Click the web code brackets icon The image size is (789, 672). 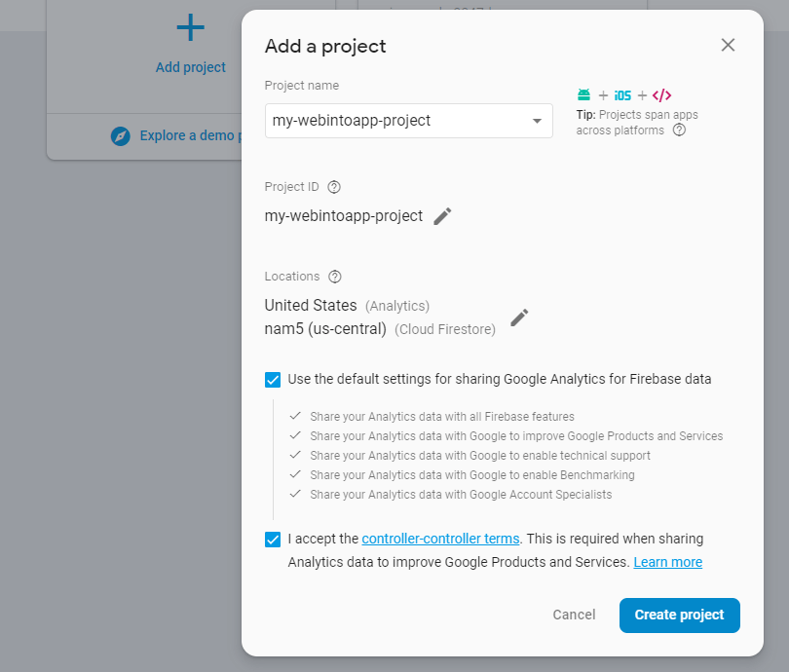661,95
